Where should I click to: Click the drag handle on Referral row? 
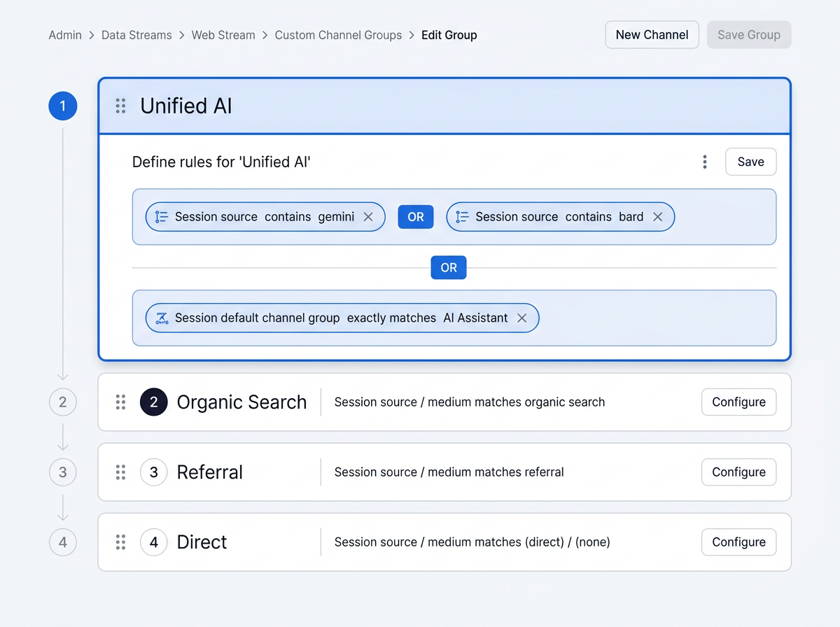pyautogui.click(x=120, y=472)
